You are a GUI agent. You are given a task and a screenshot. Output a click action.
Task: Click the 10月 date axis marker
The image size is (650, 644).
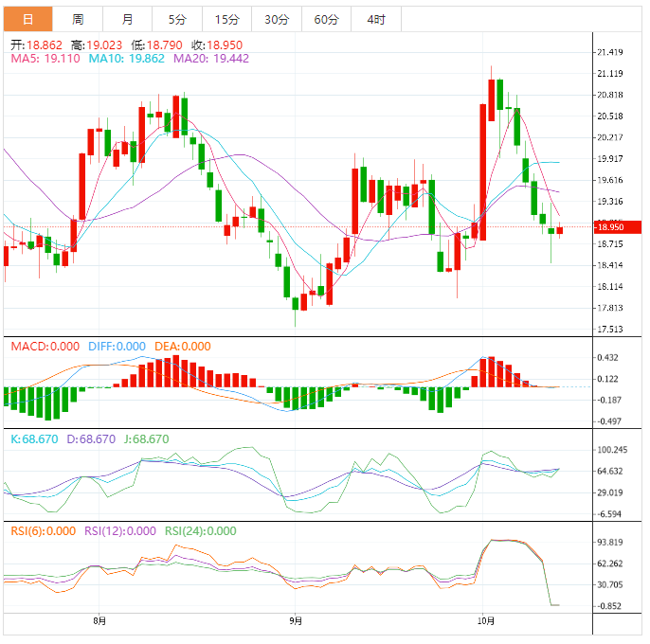pos(486,620)
